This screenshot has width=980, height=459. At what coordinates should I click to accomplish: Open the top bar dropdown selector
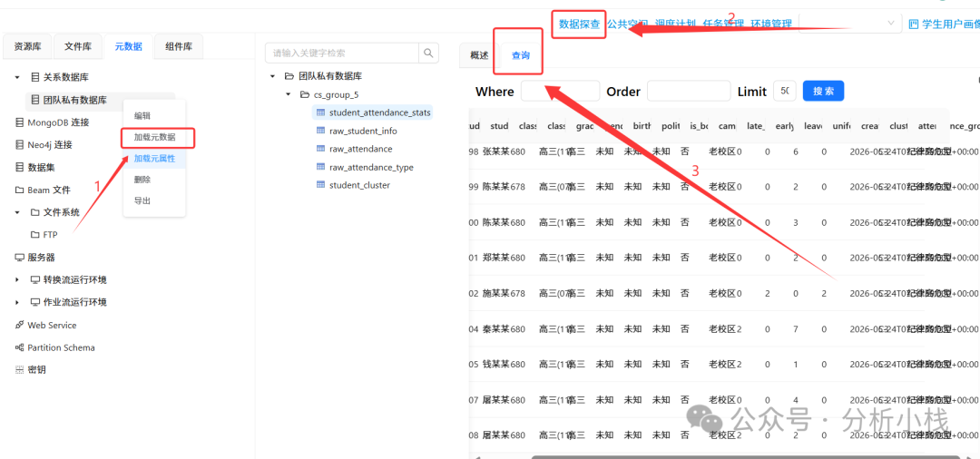pos(850,24)
